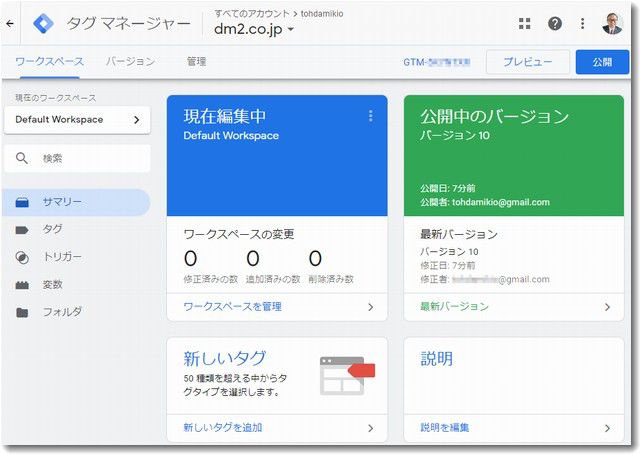Screen dimensions: 640x454
Task: Click the Tag Manager diamond logo
Action: click(43, 24)
